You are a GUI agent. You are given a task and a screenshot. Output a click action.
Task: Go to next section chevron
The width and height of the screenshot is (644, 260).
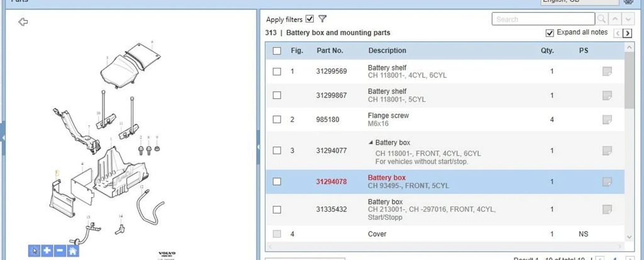click(627, 33)
